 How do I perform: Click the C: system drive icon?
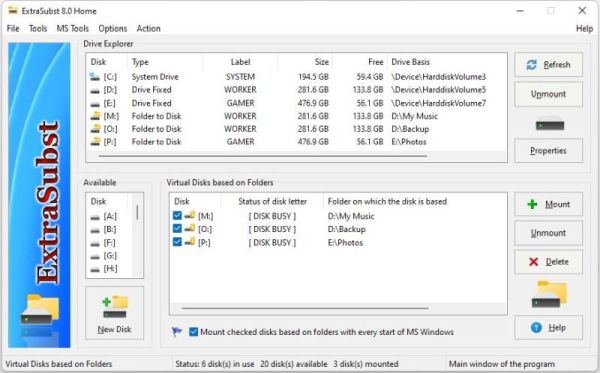pyautogui.click(x=95, y=77)
